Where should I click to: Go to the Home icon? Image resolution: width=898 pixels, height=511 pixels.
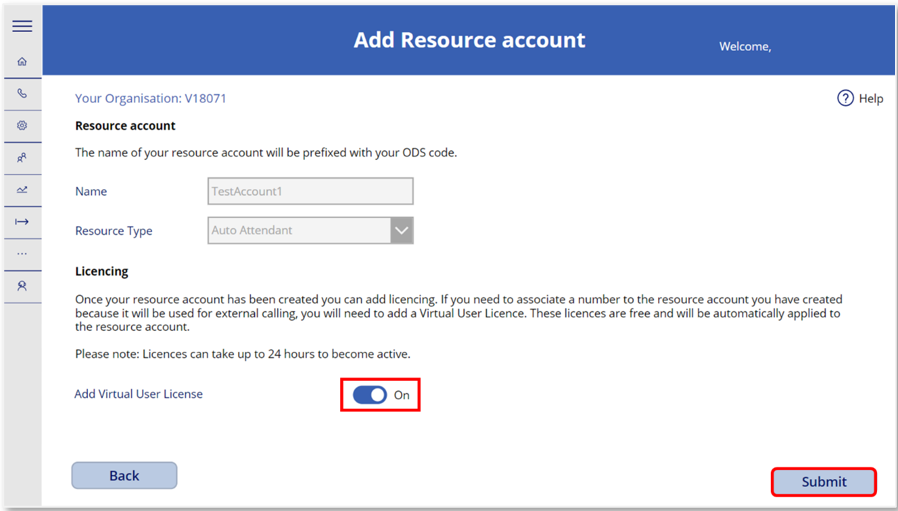coord(22,61)
